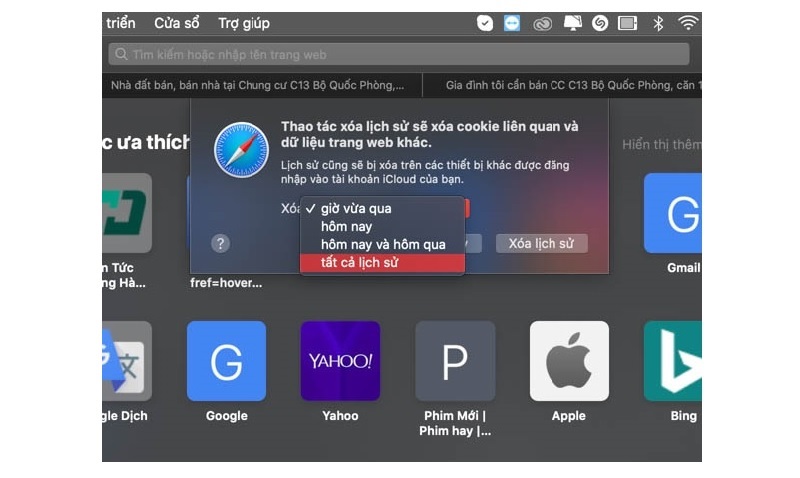Click the help question mark button

[x=221, y=243]
